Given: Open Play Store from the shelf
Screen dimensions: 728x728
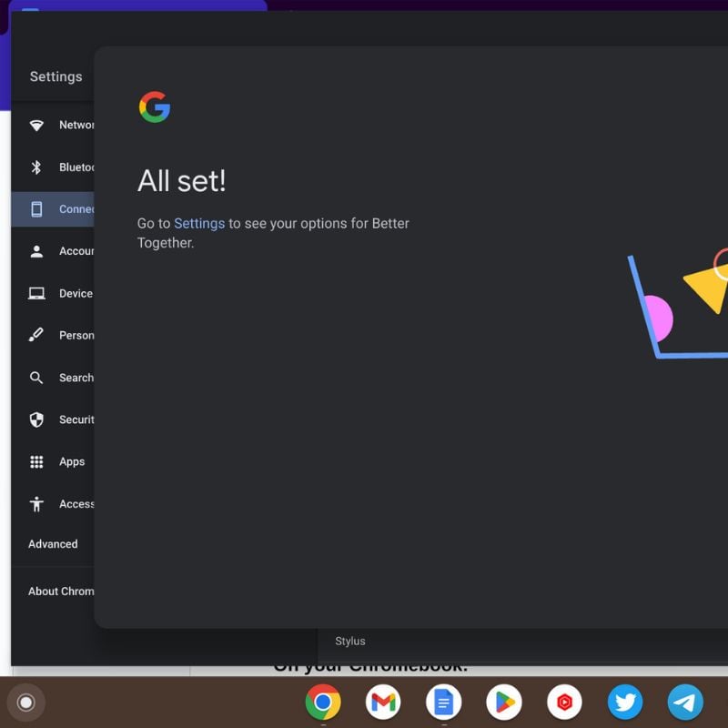Looking at the screenshot, I should pyautogui.click(x=504, y=702).
